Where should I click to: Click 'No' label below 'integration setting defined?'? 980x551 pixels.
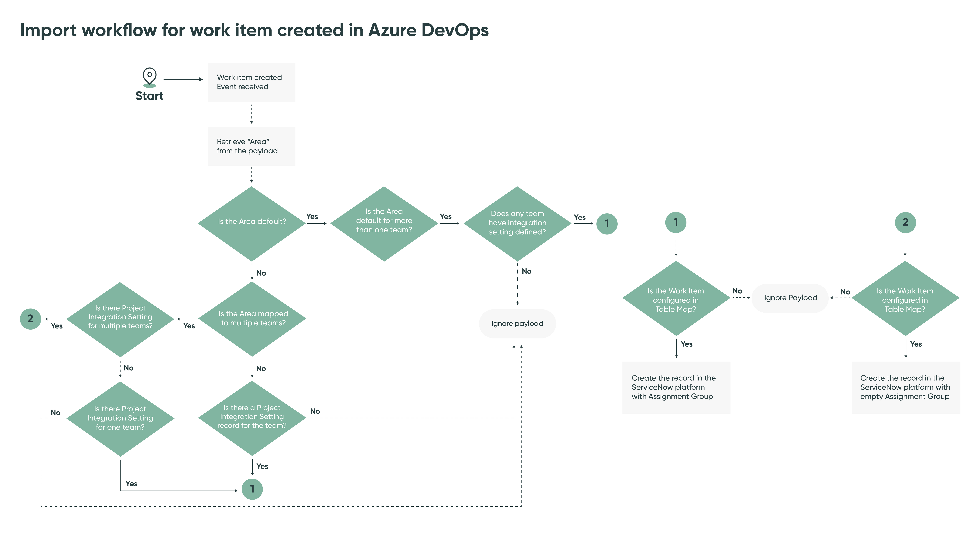pos(527,271)
